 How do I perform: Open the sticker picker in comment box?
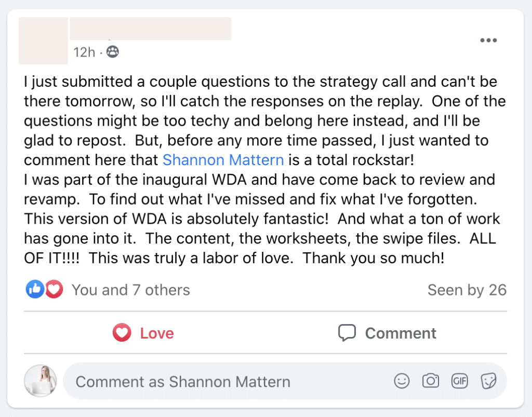coord(488,382)
